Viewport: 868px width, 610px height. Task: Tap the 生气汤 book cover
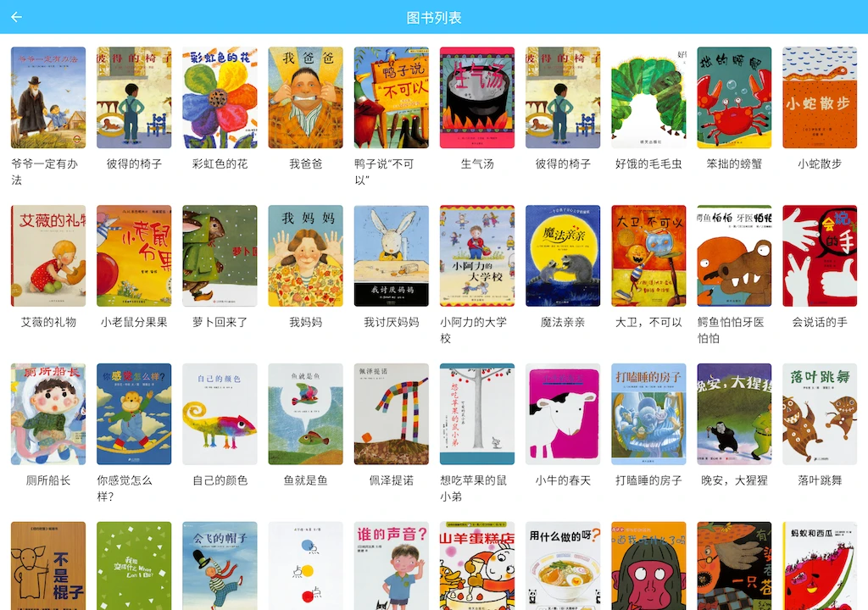click(x=477, y=97)
